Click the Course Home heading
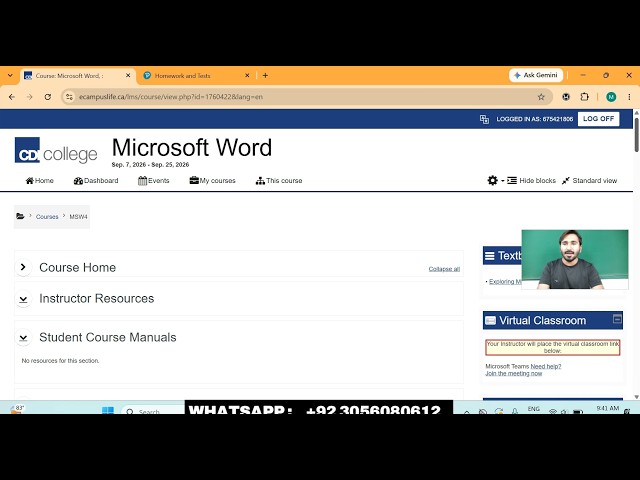Screen dimensions: 640x480 coord(78,267)
